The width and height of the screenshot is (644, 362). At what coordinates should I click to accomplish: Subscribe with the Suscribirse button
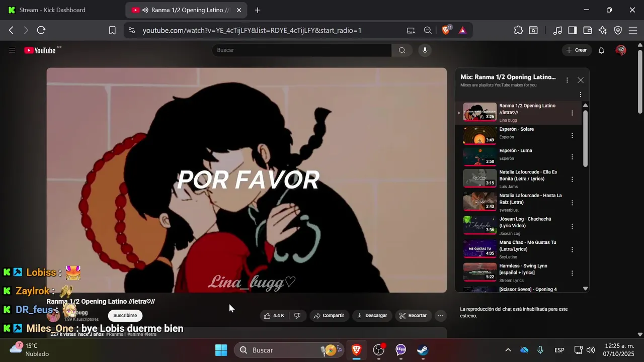(125, 316)
